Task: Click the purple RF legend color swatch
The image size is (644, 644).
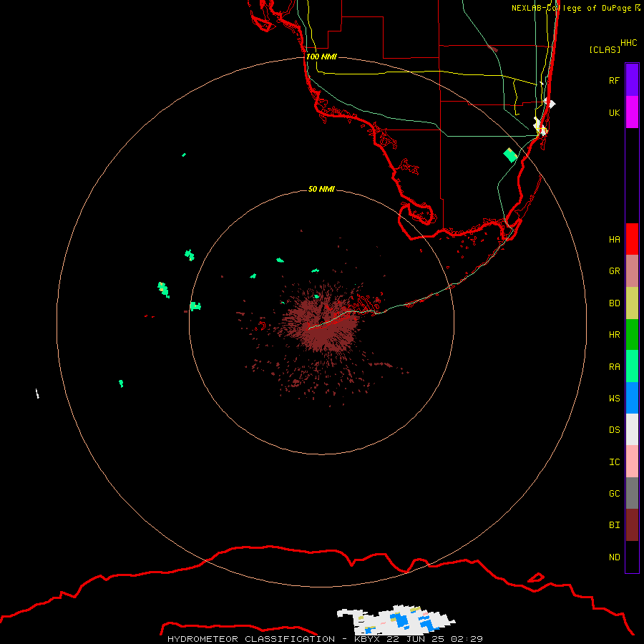Action: tap(632, 80)
